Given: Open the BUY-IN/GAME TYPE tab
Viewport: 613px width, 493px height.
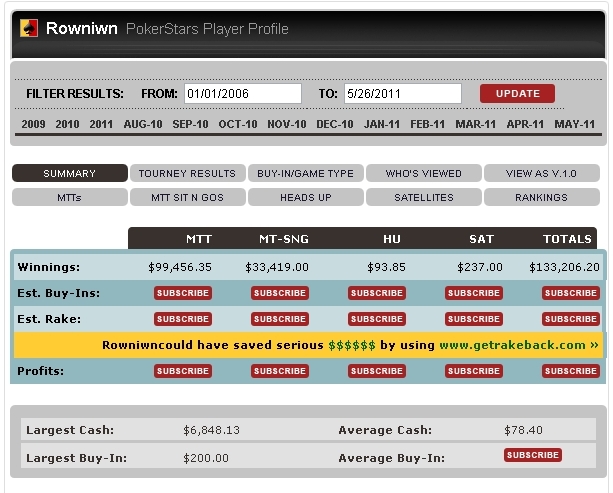Looking at the screenshot, I should point(306,173).
